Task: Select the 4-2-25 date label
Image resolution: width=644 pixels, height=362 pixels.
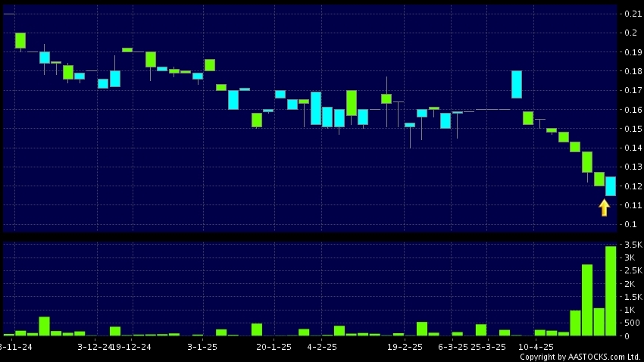Action: coord(322,347)
